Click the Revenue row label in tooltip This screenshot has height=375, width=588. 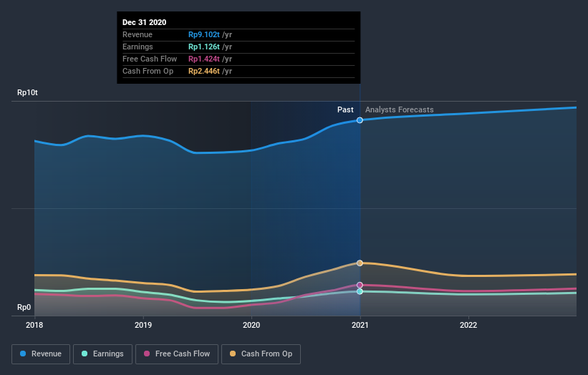(138, 34)
